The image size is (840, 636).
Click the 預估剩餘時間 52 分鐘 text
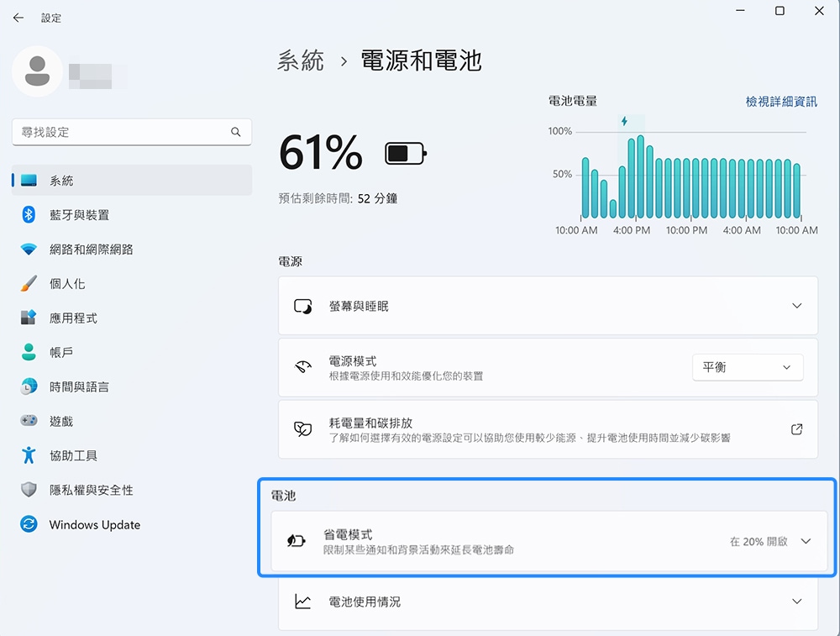[x=338, y=198]
